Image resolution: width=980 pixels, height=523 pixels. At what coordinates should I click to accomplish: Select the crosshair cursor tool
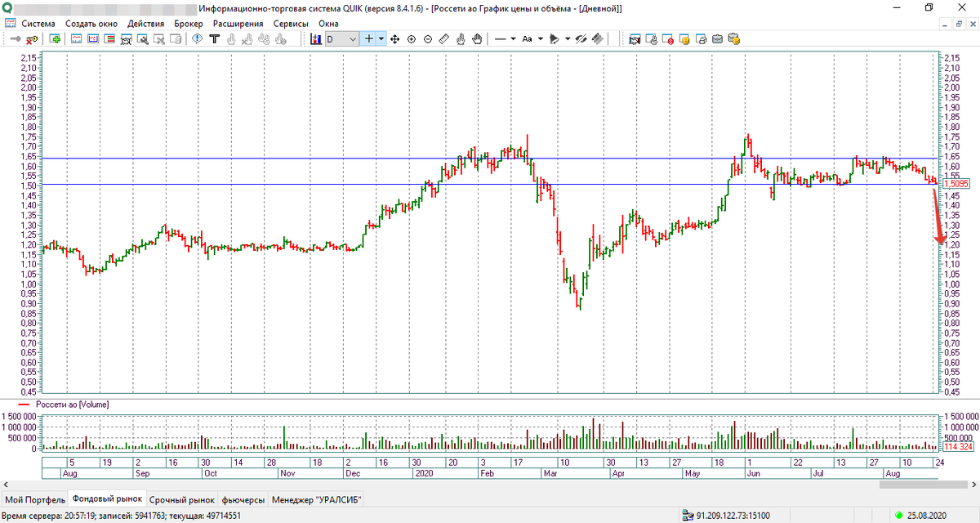coord(368,38)
